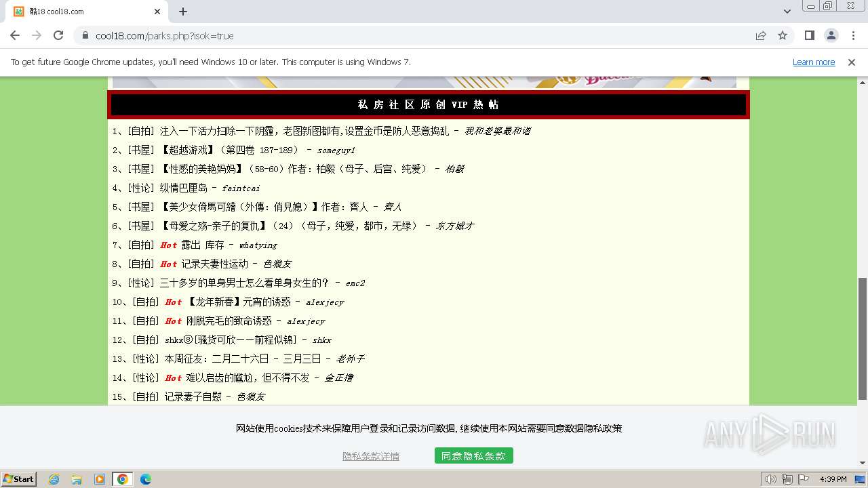The width and height of the screenshot is (868, 488).
Task: Select the cool18.com browser tab
Action: (x=87, y=12)
